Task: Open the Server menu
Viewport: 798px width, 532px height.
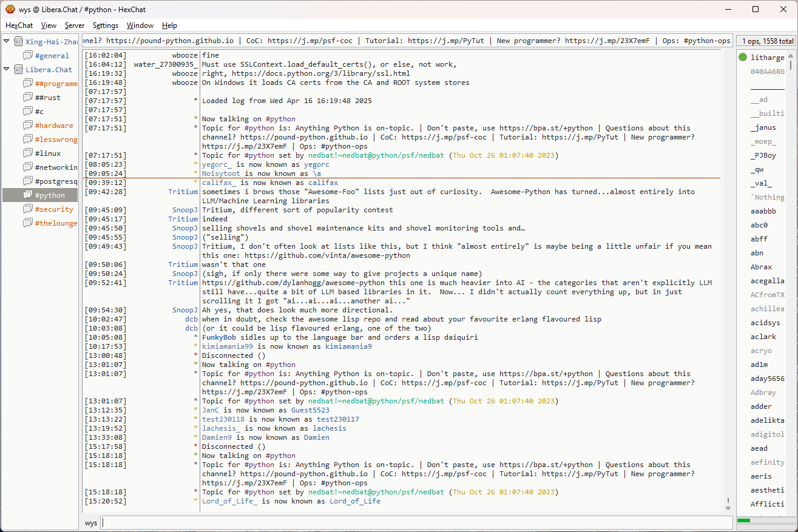Action: (75, 25)
